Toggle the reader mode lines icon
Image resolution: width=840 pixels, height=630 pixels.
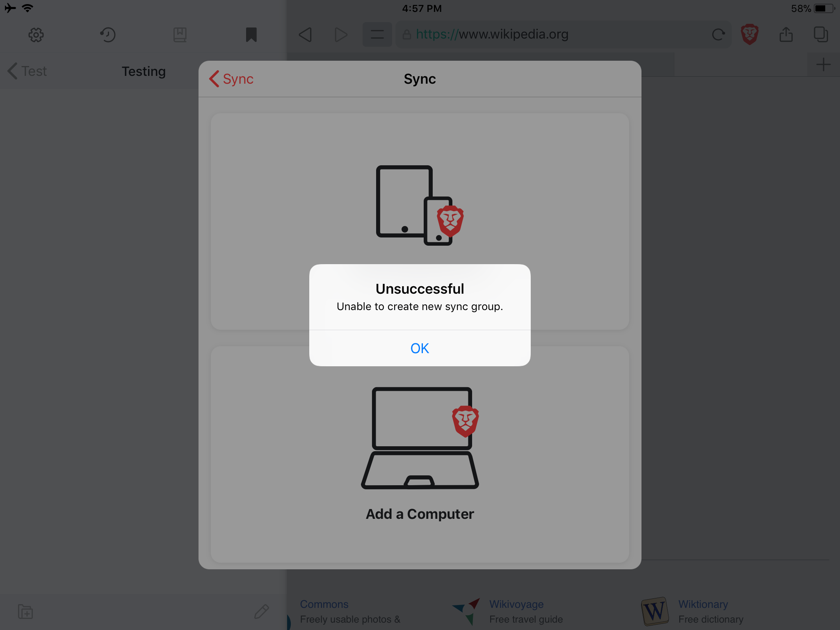point(377,35)
